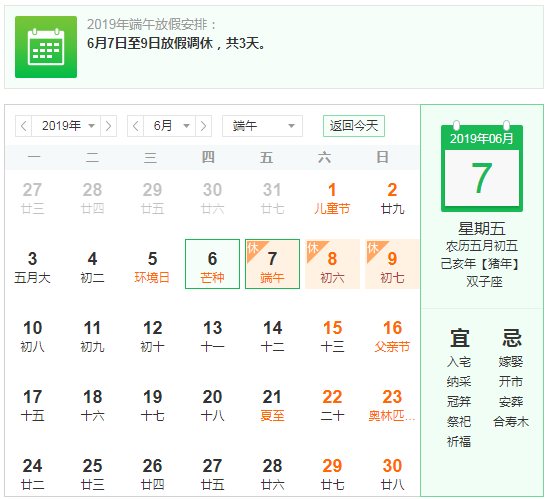Select June 21 夏至 date
552x499 pixels.
[272, 405]
